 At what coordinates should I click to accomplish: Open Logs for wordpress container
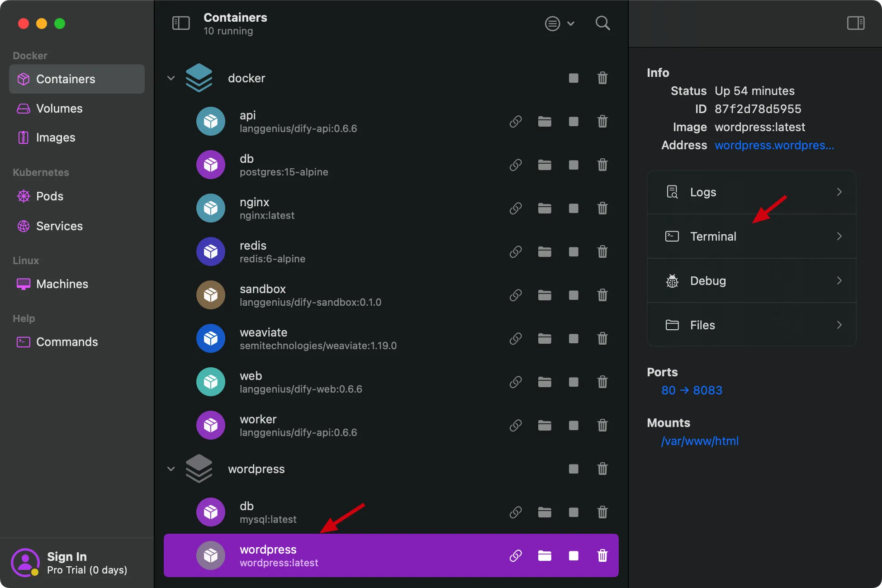point(752,192)
